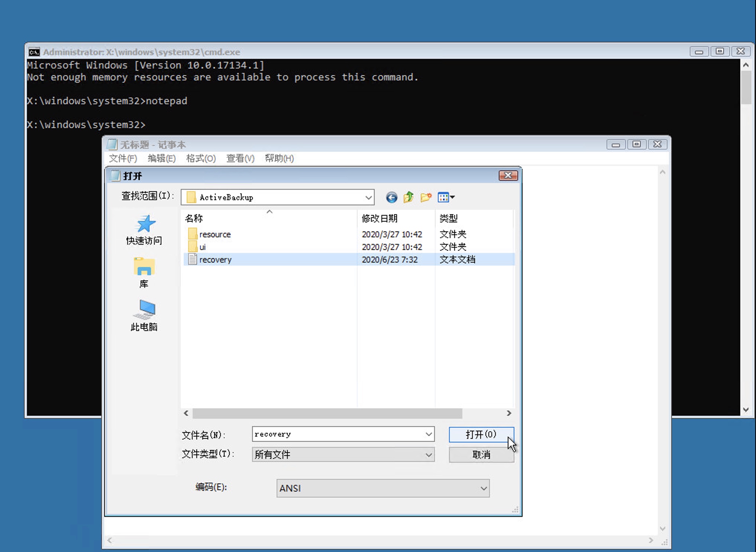This screenshot has height=552, width=756.
Task: Open Notepad 格式(O) menu
Action: click(201, 158)
